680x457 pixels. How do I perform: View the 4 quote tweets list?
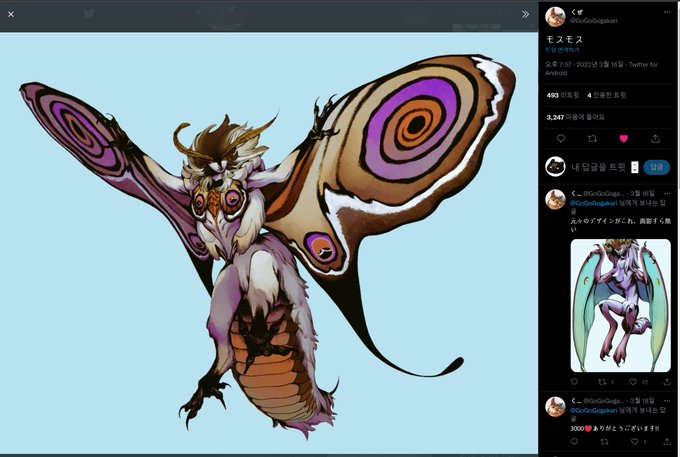[x=606, y=95]
